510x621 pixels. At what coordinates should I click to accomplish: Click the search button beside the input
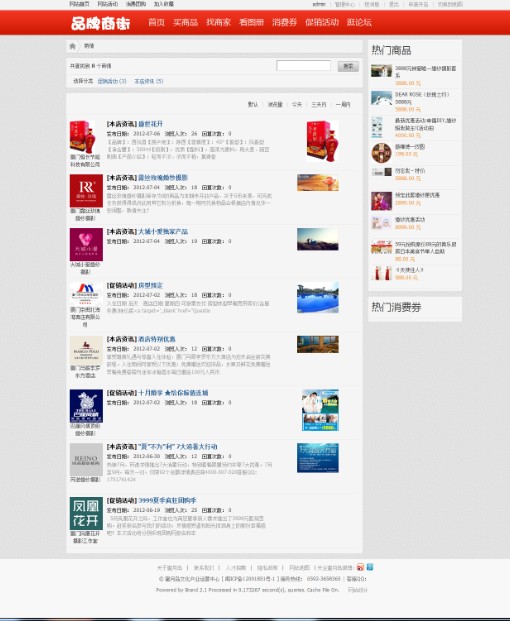tap(348, 66)
